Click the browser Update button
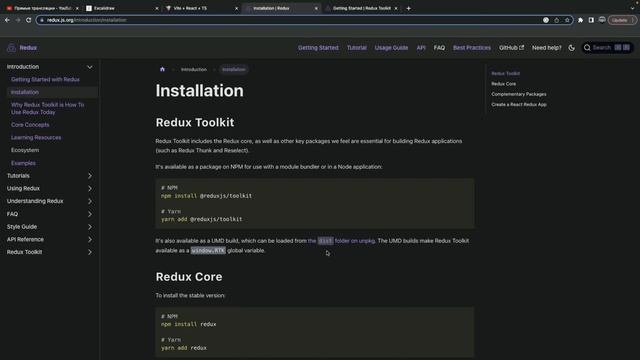The width and height of the screenshot is (640, 360). [622, 20]
